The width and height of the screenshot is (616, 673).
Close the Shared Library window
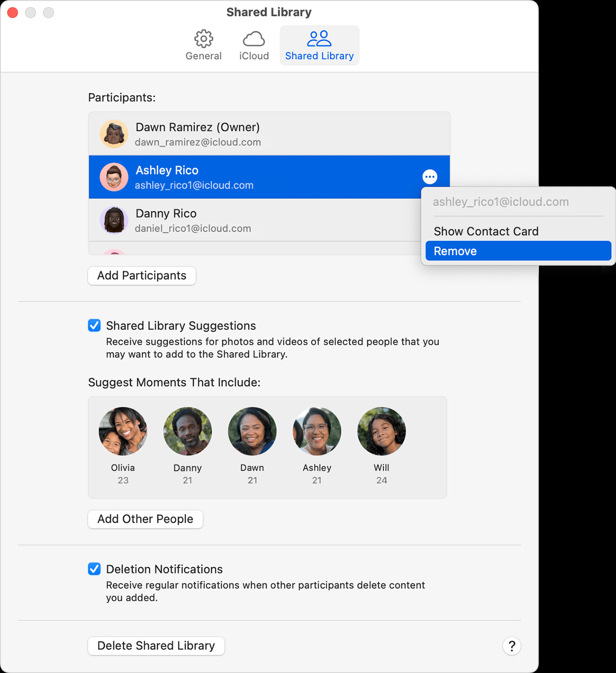pyautogui.click(x=13, y=12)
